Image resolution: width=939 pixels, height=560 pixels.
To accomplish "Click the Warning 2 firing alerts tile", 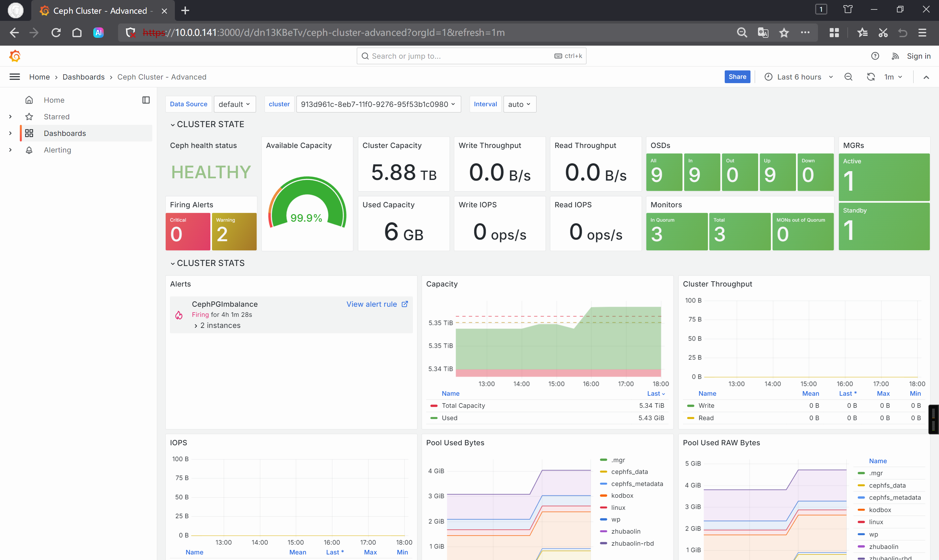I will tap(234, 231).
